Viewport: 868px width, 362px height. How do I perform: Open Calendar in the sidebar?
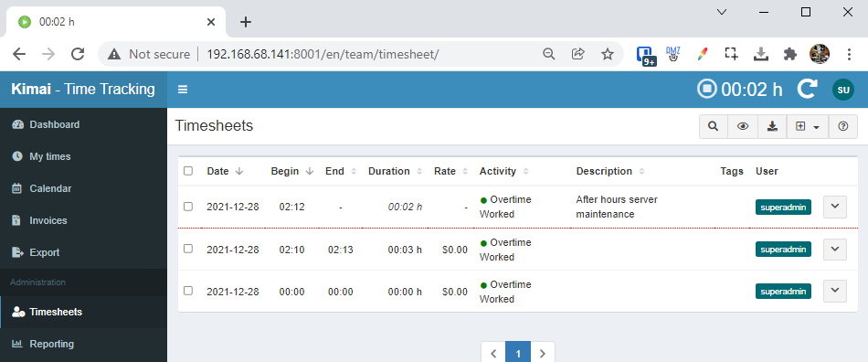click(x=83, y=188)
